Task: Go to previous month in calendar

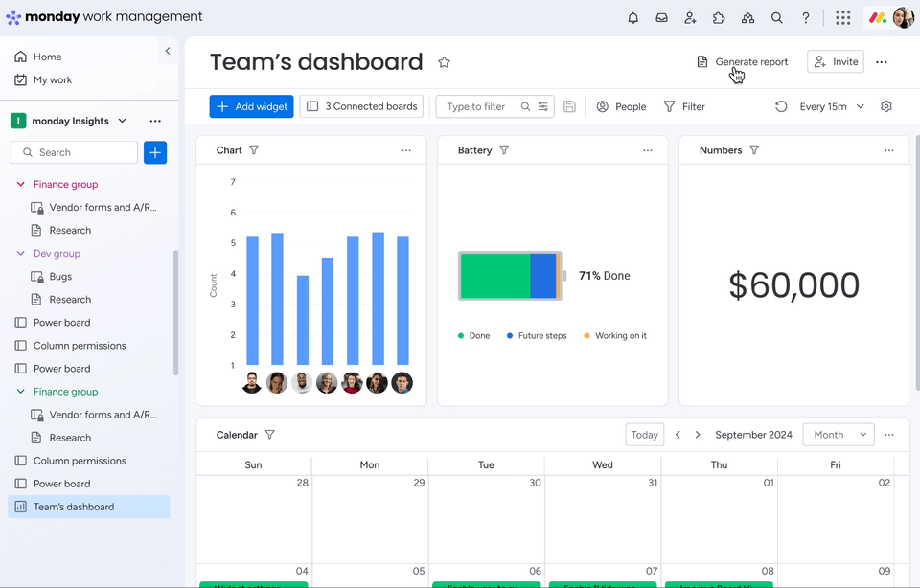Action: 678,435
